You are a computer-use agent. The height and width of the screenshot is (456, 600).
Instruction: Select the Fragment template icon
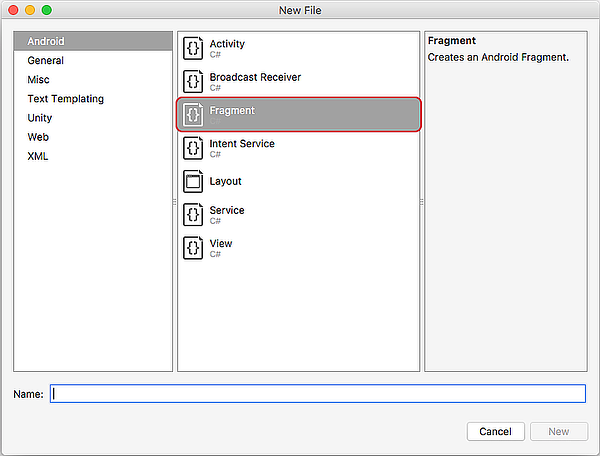193,115
